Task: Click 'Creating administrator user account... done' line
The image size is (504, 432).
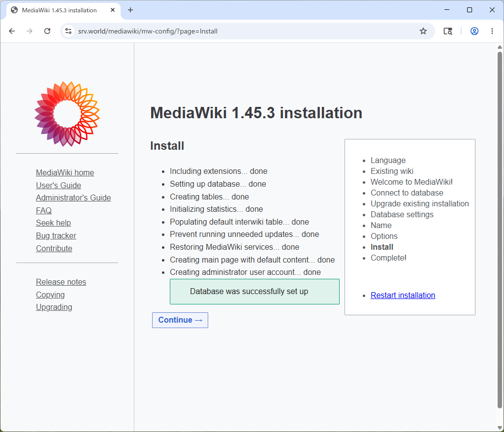Action: point(245,272)
